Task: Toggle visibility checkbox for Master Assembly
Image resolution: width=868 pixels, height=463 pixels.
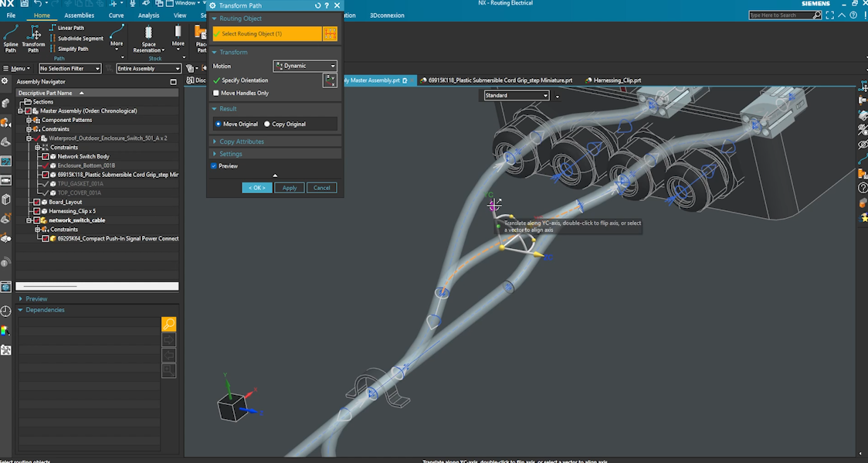Action: [x=28, y=111]
